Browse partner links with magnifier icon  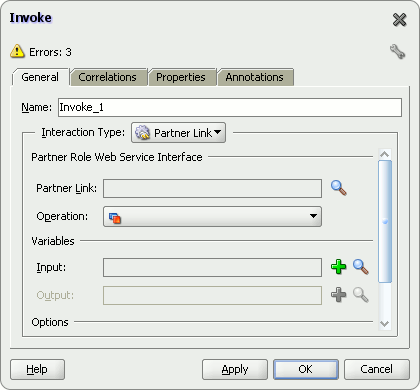[339, 188]
